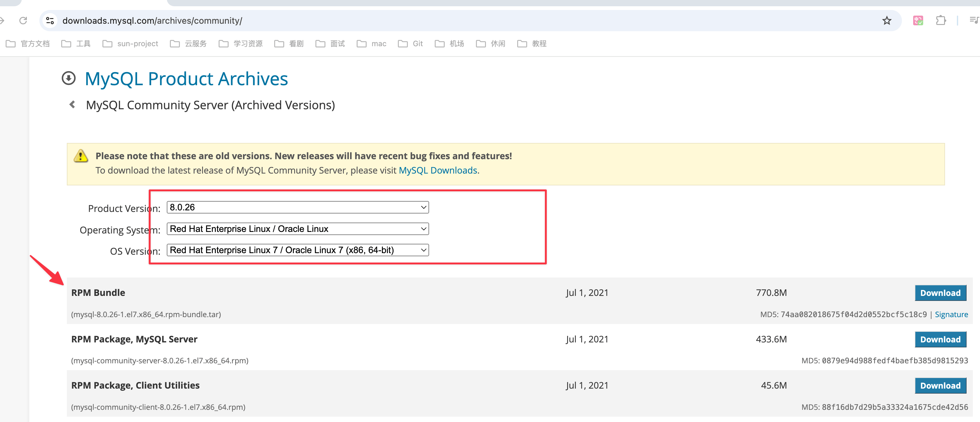Select the RPM Bundle MD5 hash text

854,314
